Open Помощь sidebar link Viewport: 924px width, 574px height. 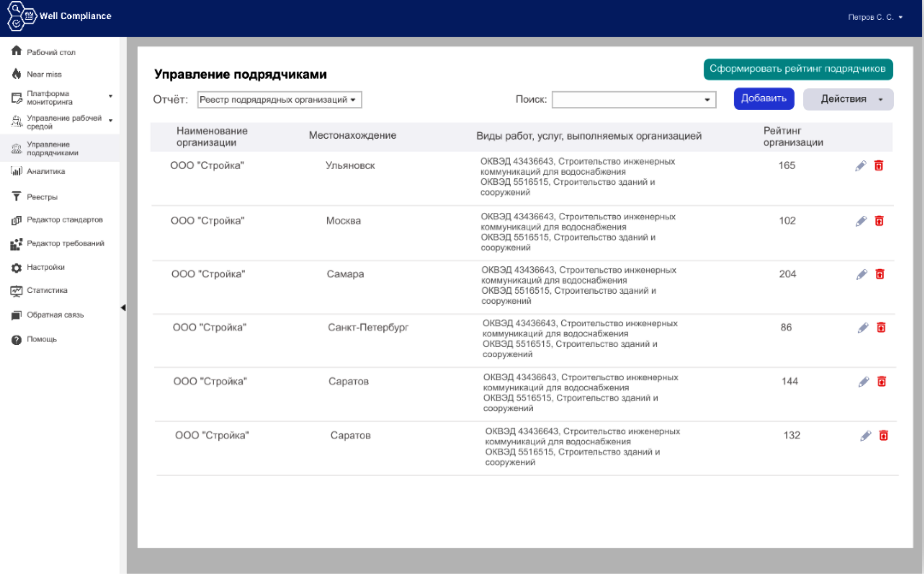(x=42, y=339)
